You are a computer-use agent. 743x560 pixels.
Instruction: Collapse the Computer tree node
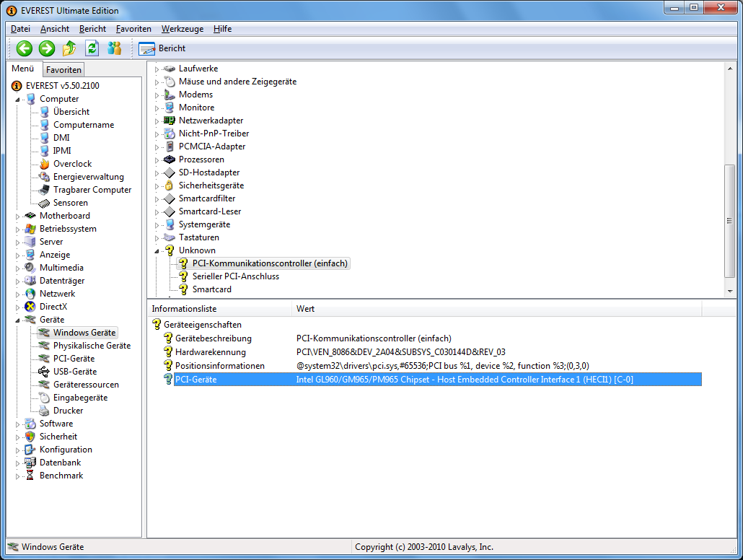17,100
